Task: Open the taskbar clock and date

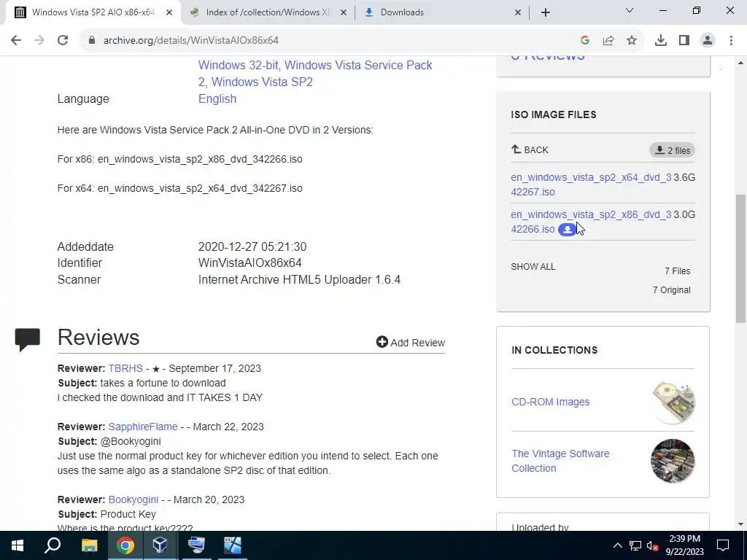Action: click(684, 545)
